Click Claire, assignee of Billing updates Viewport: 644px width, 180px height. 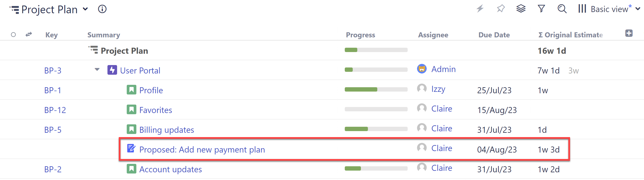tap(441, 128)
